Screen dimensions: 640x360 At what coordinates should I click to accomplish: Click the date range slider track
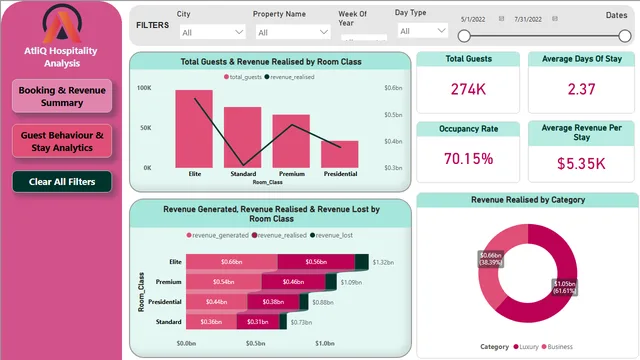(544, 36)
